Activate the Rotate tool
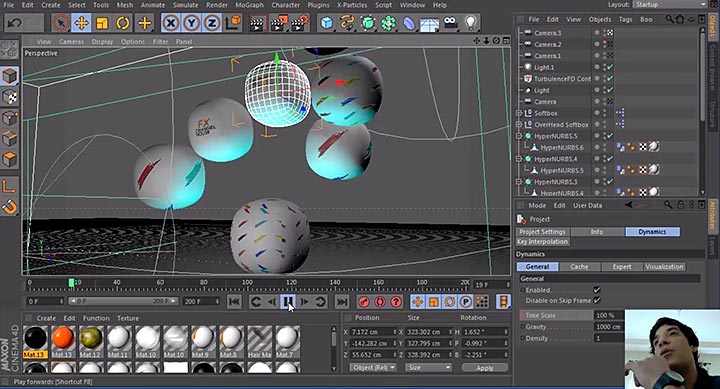The height and width of the screenshot is (389, 720). [123, 23]
